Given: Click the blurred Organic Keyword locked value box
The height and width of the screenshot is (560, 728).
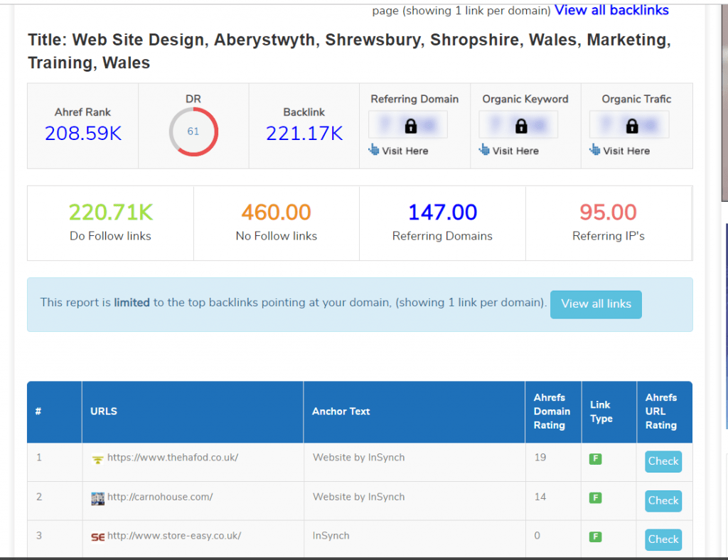Looking at the screenshot, I should [x=518, y=124].
